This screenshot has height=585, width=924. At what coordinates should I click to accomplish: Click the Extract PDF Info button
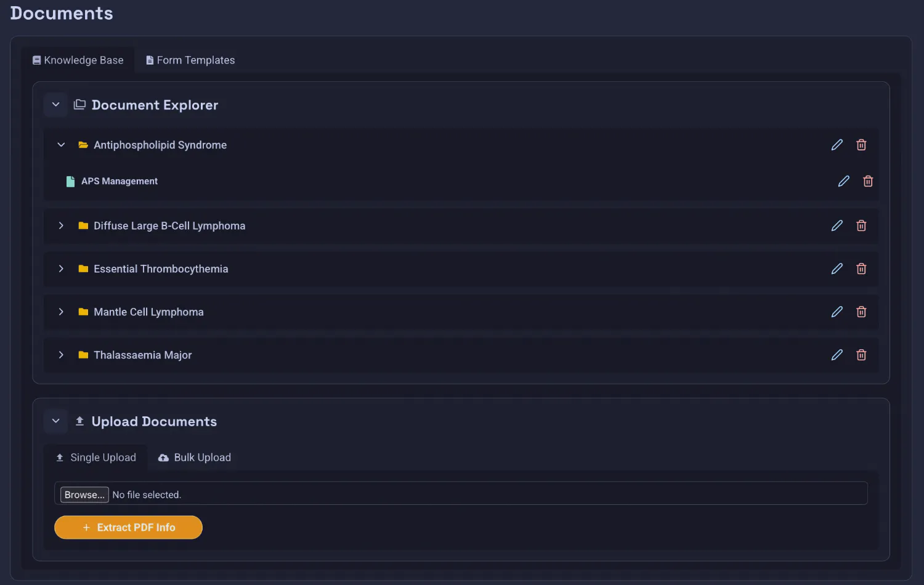tap(128, 527)
